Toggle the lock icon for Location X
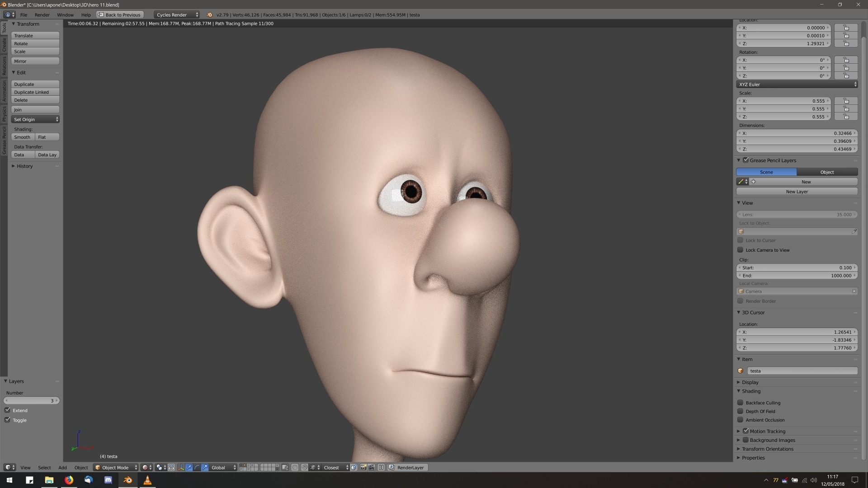Viewport: 868px width, 488px height. click(x=846, y=28)
